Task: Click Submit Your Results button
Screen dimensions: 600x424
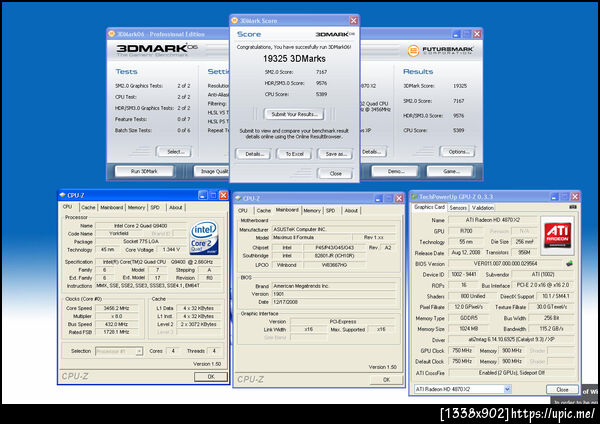Action: click(x=294, y=114)
